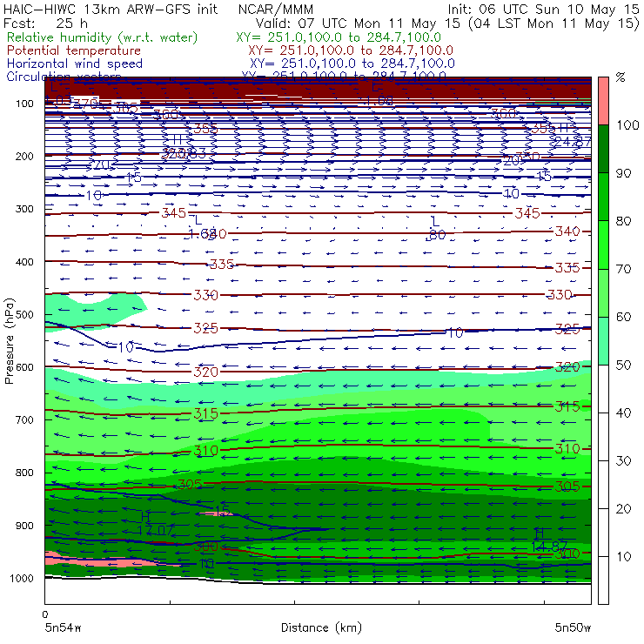Image resolution: width=644 pixels, height=644 pixels.
Task: Click the right-edge '305' contour label
Action: pyautogui.click(x=567, y=486)
